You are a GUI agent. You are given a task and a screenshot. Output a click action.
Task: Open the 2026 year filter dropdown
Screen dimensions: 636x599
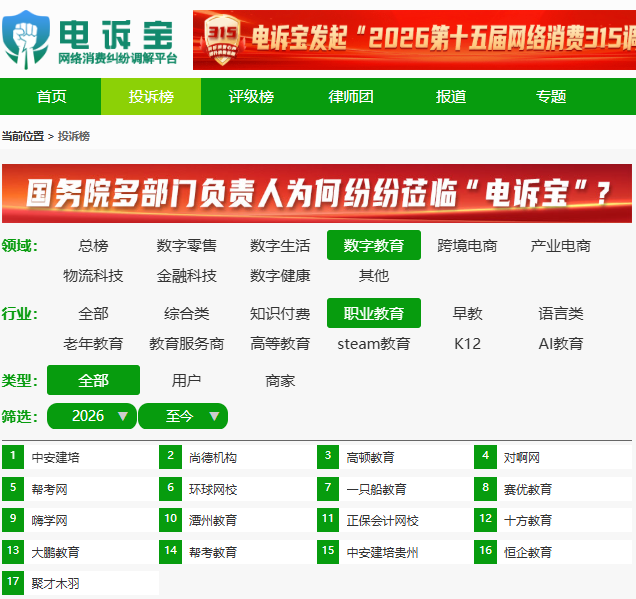pos(92,416)
